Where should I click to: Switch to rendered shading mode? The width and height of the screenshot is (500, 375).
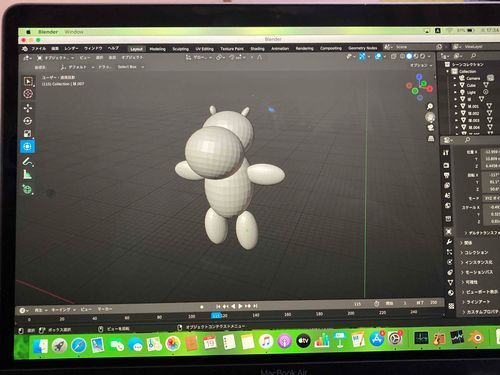(422, 56)
